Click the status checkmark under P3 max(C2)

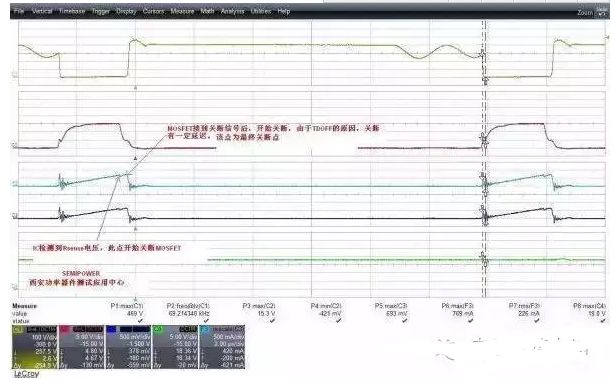[272, 321]
